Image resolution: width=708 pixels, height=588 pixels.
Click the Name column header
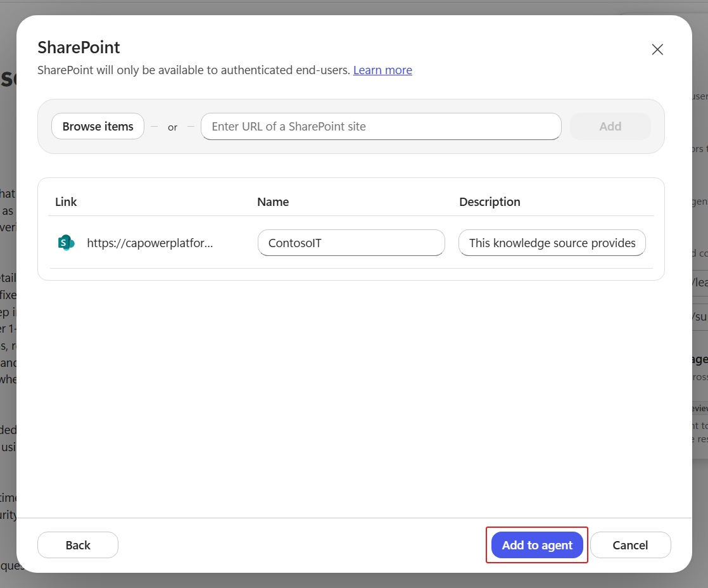273,202
